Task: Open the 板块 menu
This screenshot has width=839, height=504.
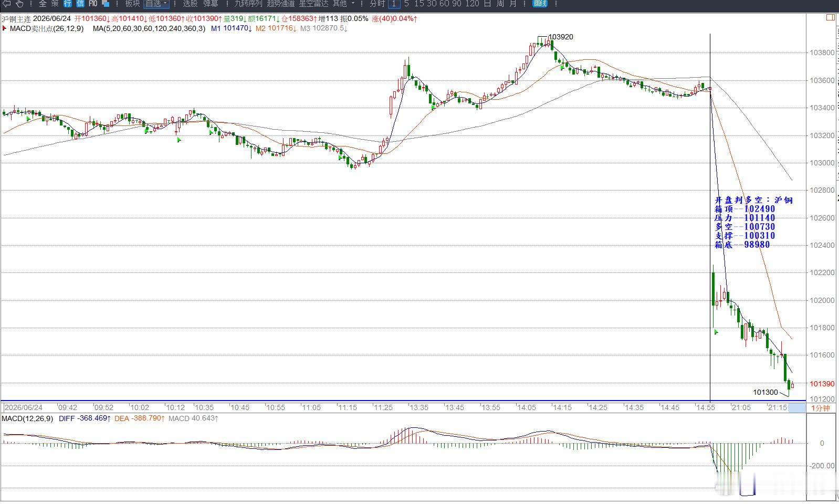Action: pos(132,4)
